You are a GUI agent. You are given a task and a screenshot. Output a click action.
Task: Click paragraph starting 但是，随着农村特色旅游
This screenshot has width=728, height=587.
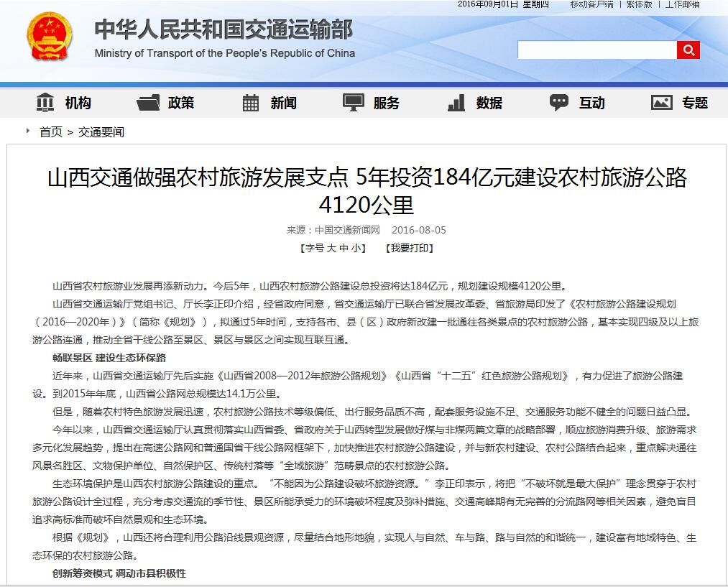(x=374, y=412)
